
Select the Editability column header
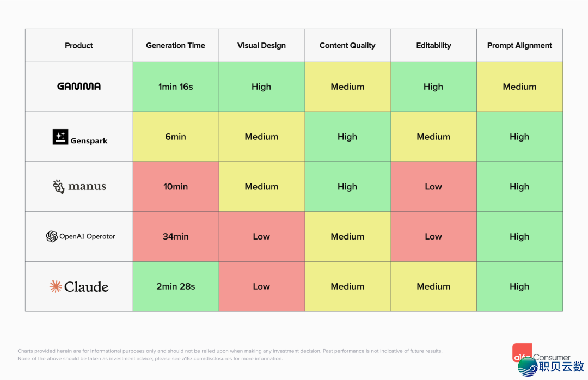click(433, 45)
